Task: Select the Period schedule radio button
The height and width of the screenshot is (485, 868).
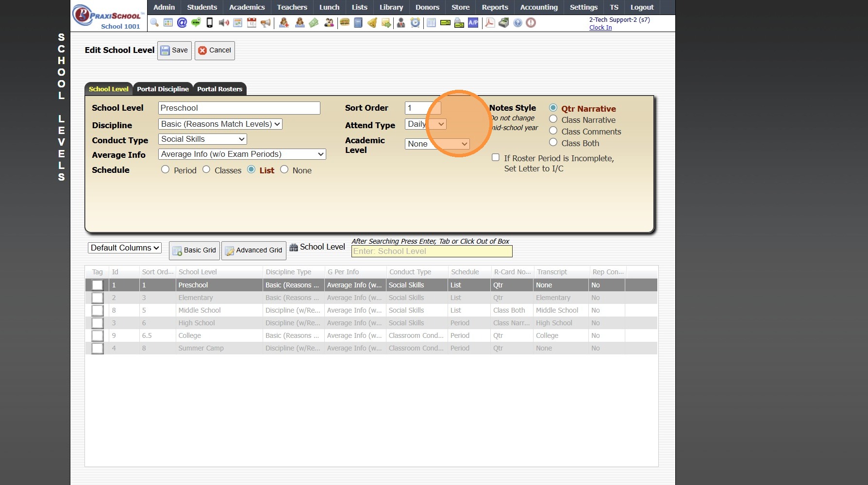Action: [166, 169]
